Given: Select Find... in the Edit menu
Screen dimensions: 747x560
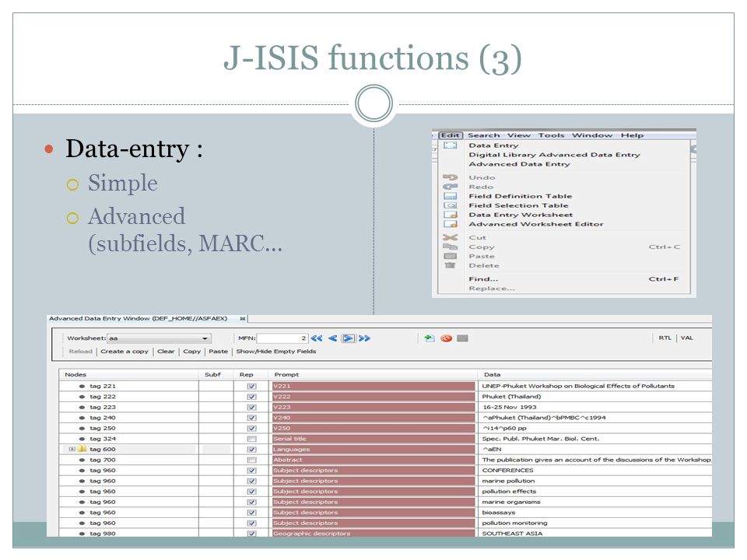Looking at the screenshot, I should (483, 279).
